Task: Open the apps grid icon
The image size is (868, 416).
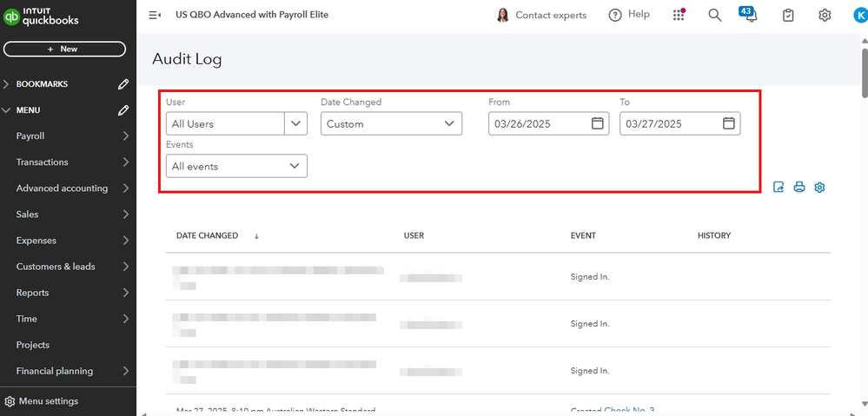Action: [x=679, y=15]
